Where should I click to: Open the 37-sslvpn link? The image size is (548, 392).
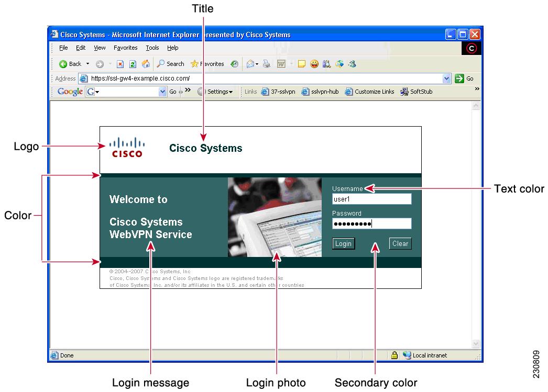(279, 92)
